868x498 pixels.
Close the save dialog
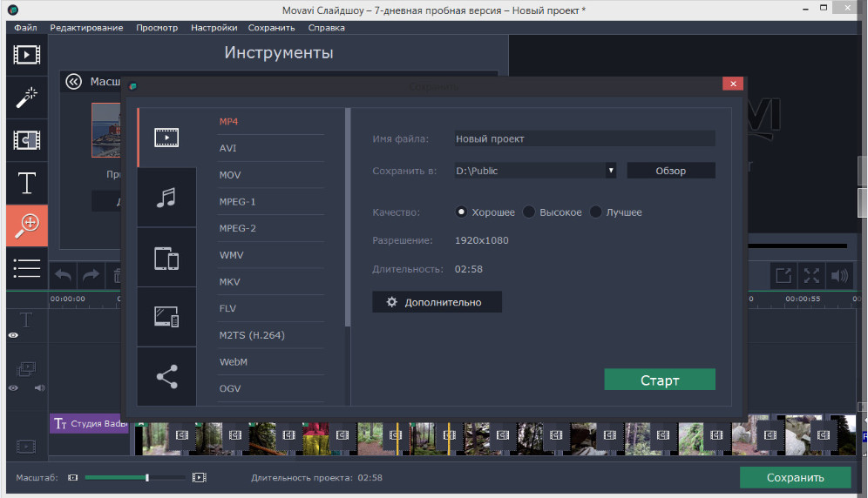click(x=733, y=84)
